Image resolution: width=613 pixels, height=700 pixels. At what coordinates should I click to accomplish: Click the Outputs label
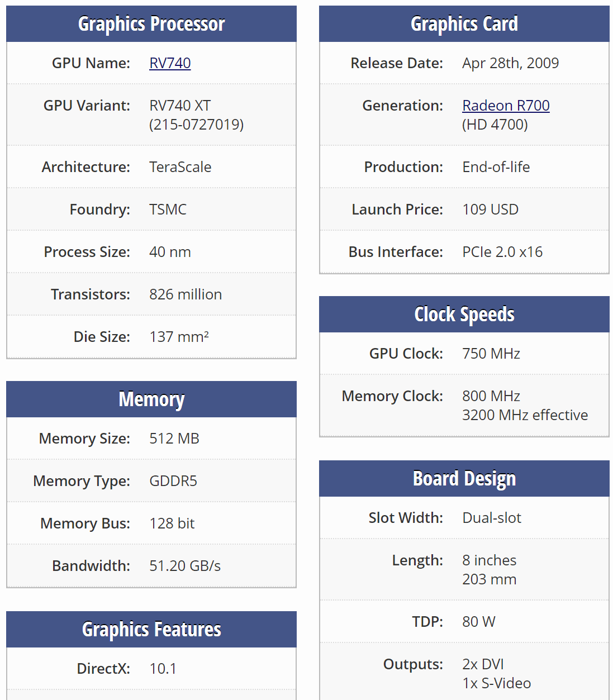413,664
